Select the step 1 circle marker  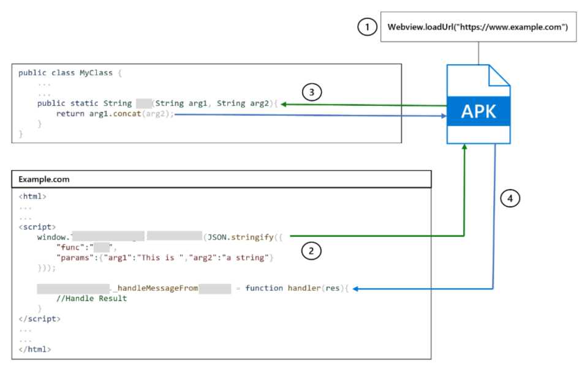(x=367, y=27)
